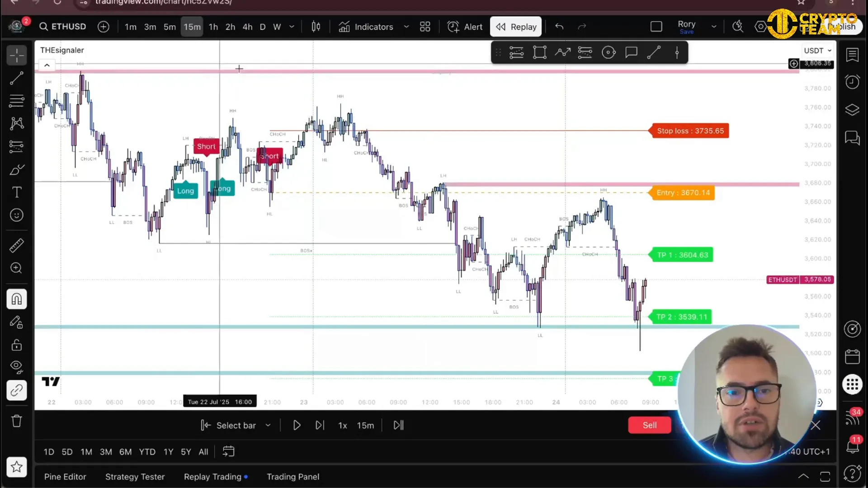Select the trend line drawing tool

coord(17,78)
